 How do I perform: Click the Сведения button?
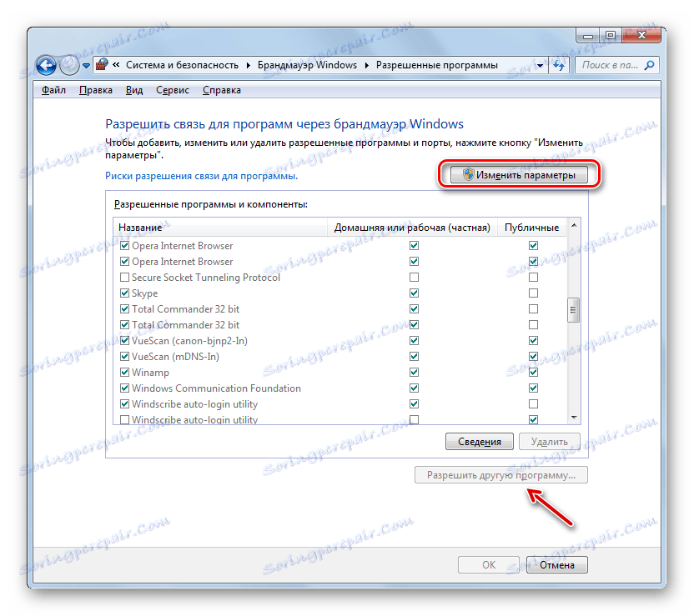[x=480, y=441]
